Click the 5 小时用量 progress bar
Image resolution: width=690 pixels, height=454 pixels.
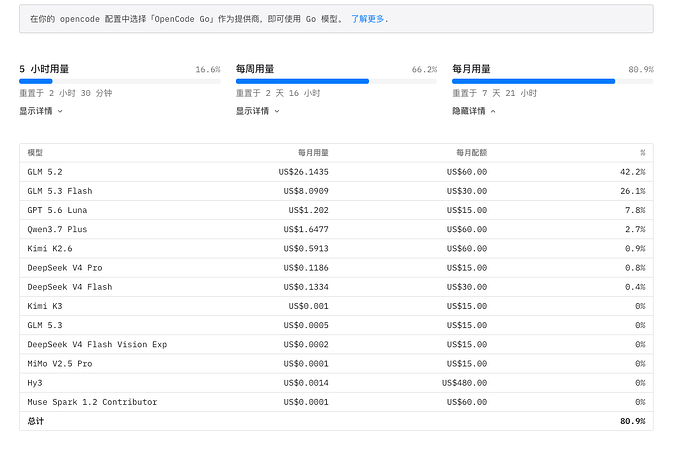tap(120, 81)
